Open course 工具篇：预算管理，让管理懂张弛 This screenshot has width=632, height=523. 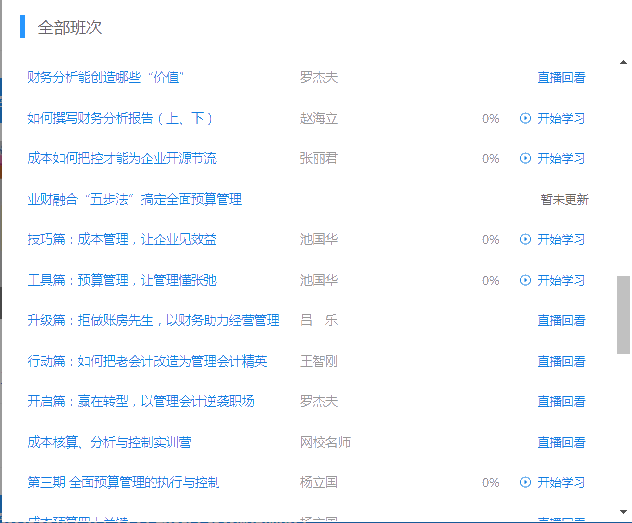pyautogui.click(x=122, y=280)
